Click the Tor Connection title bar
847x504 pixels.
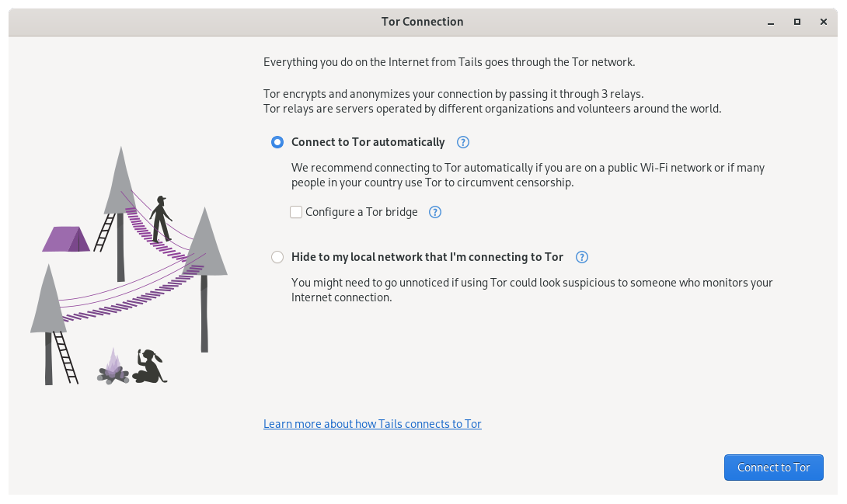pyautogui.click(x=423, y=21)
